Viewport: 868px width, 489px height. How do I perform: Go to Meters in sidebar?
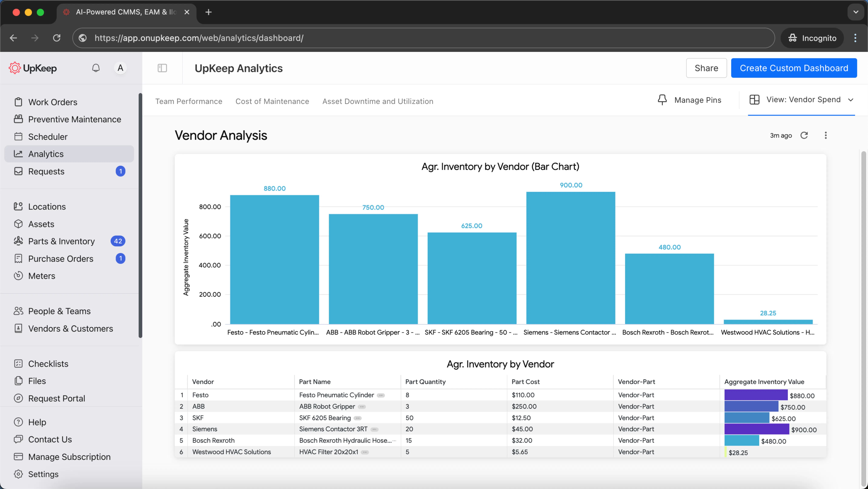pos(41,276)
